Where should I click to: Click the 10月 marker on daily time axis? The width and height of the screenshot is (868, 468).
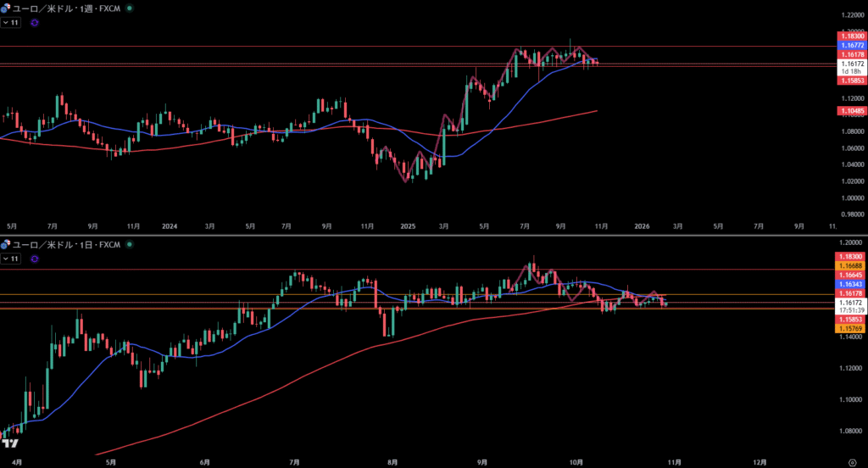point(576,462)
